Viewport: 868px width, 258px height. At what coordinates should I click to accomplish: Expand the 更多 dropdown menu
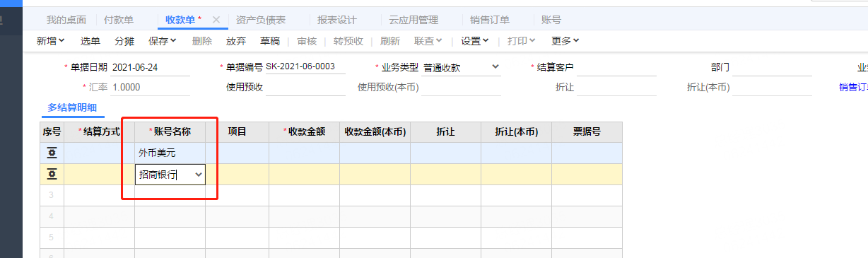[x=576, y=41]
